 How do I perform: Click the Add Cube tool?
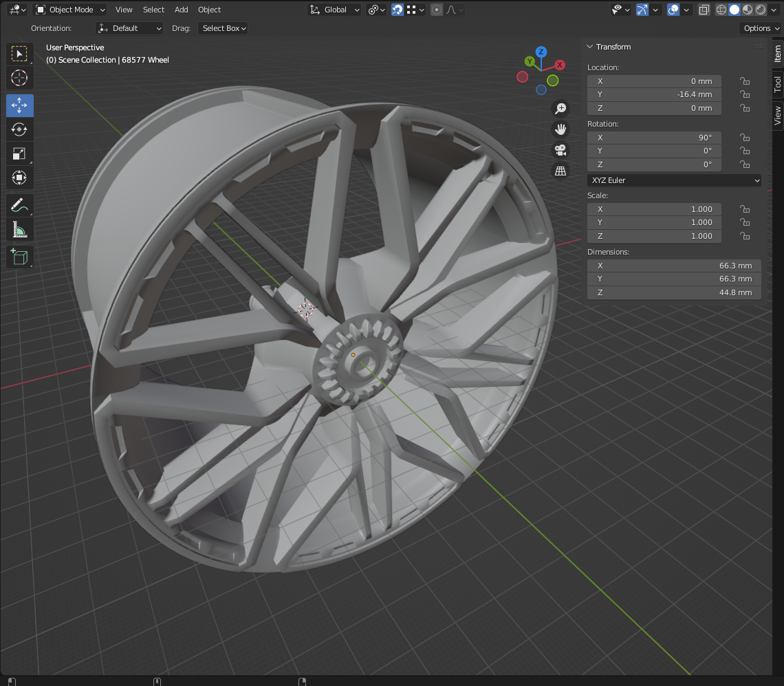(19, 257)
